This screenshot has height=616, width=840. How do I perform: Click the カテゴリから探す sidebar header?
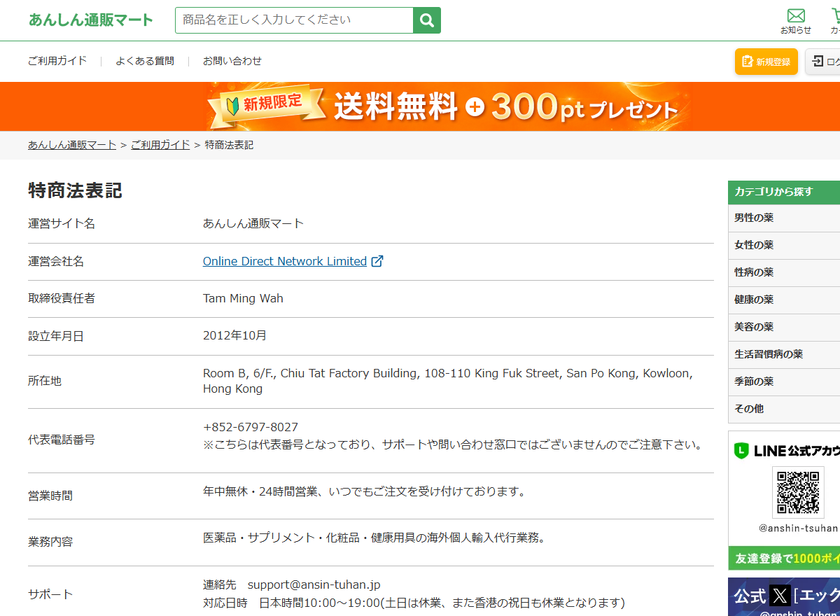pyautogui.click(x=784, y=192)
